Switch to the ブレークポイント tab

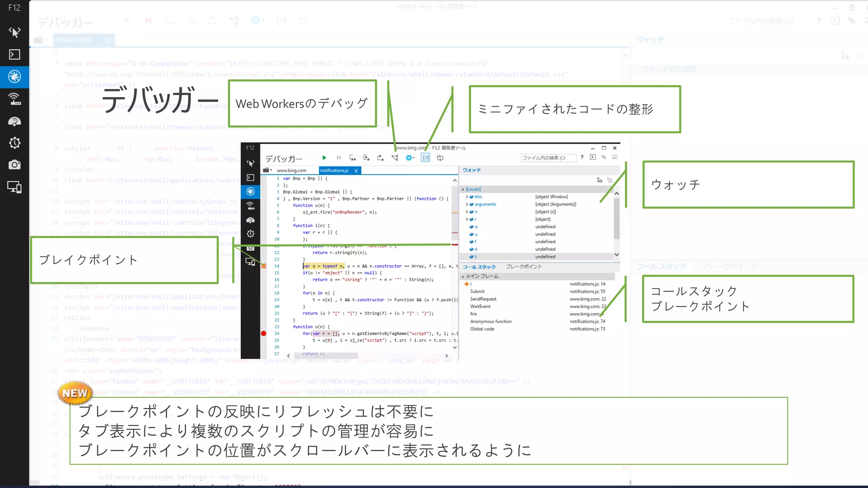coord(524,266)
